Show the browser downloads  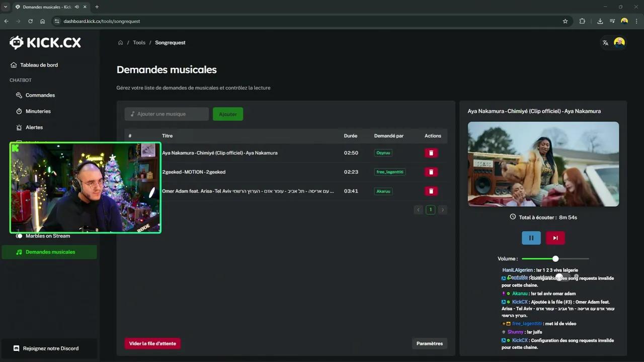[600, 21]
